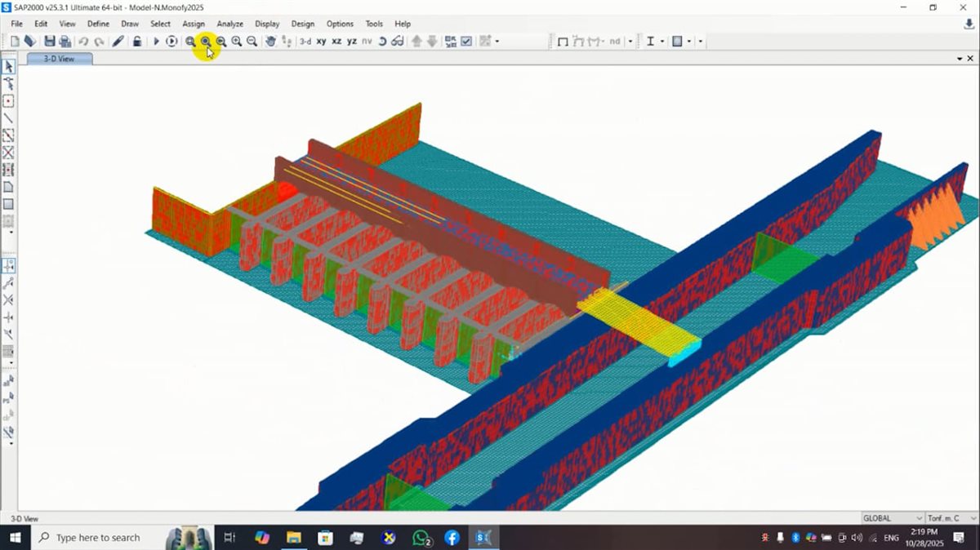Click the Undo arrow icon
This screenshot has height=550, width=980.
click(x=83, y=41)
